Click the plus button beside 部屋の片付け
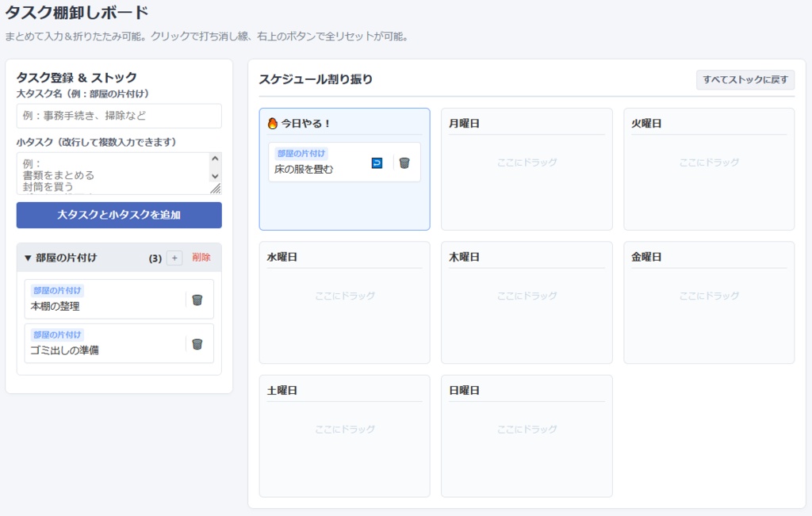Screen dimensions: 812x516 pyautogui.click(x=174, y=258)
